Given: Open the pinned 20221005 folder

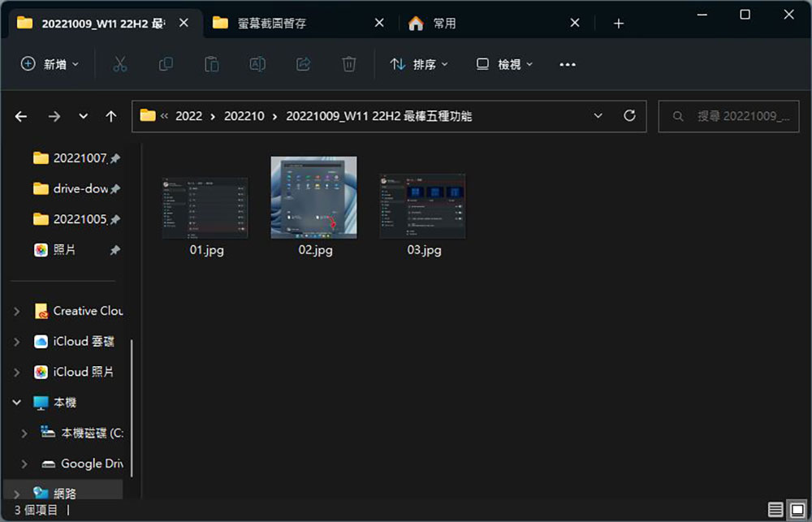Looking at the screenshot, I should click(x=70, y=219).
